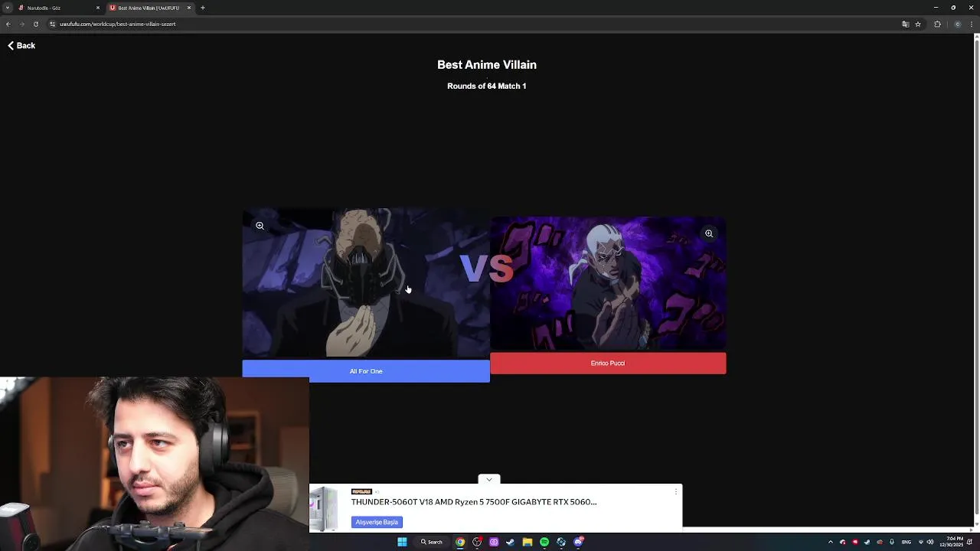The image size is (980, 551).
Task: Go back in browser history
Action: coord(8,24)
